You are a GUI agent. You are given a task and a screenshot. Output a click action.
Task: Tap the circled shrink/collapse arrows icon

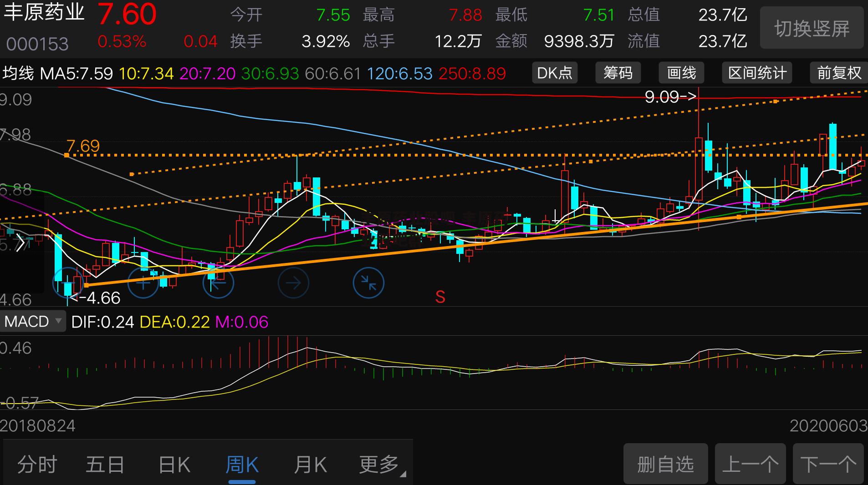pyautogui.click(x=368, y=283)
